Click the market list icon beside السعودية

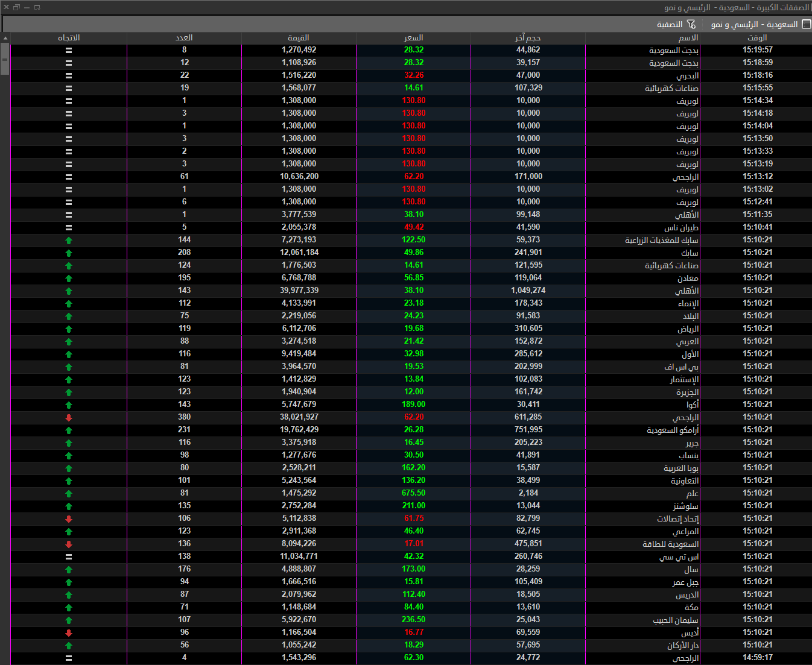point(806,24)
